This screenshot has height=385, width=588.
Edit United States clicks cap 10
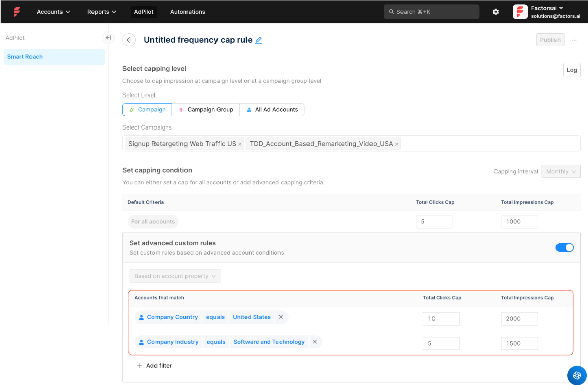pyautogui.click(x=441, y=319)
